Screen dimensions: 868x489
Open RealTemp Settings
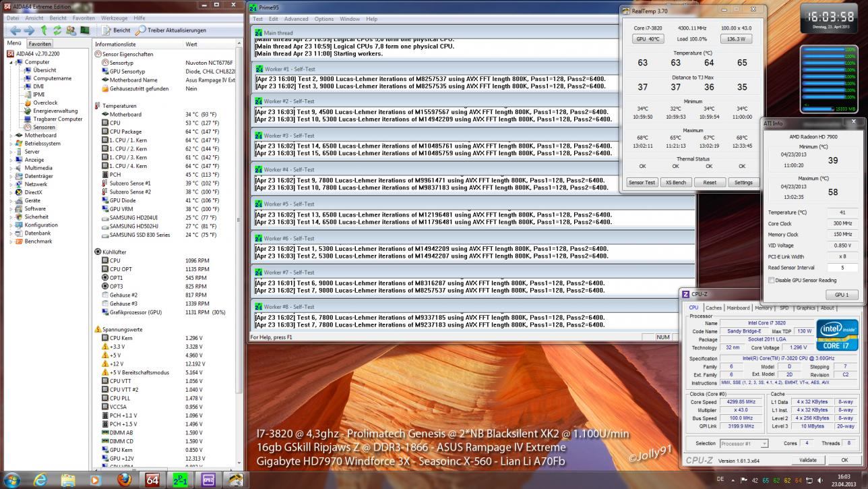pos(743,182)
